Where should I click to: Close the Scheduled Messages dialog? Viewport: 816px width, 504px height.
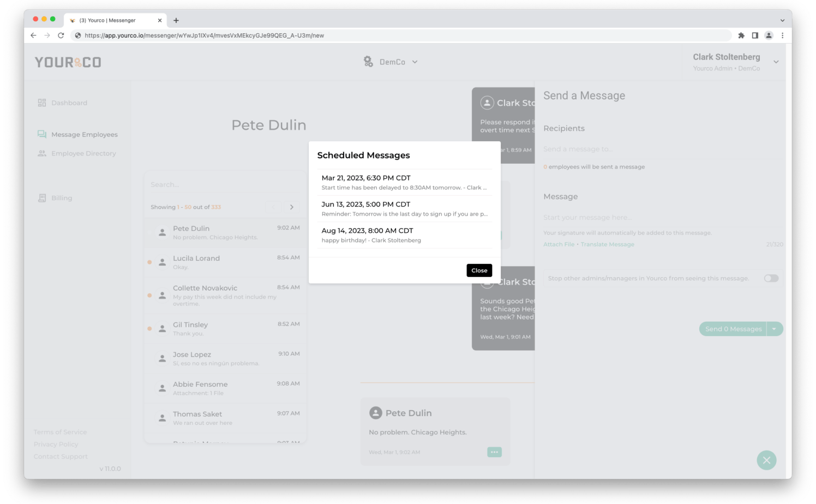pyautogui.click(x=479, y=271)
